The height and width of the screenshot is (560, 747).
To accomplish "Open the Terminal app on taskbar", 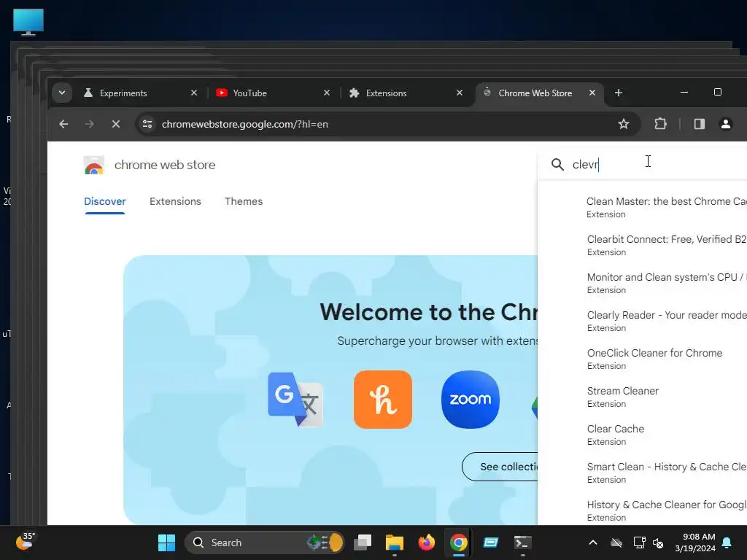I will pyautogui.click(x=522, y=542).
